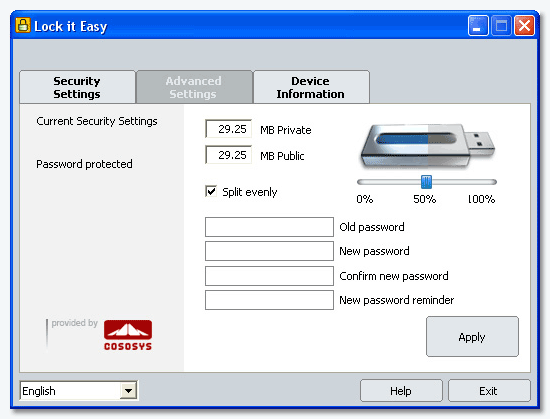Click the Exit button

click(x=489, y=391)
